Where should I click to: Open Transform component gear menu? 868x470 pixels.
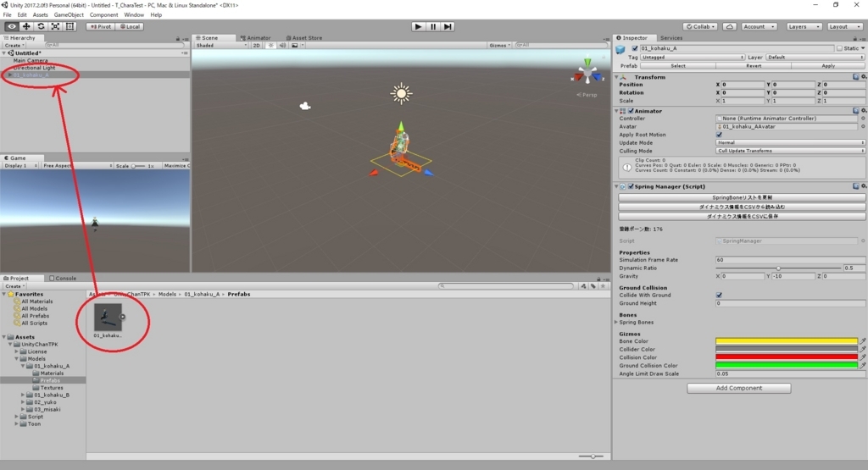(x=863, y=77)
